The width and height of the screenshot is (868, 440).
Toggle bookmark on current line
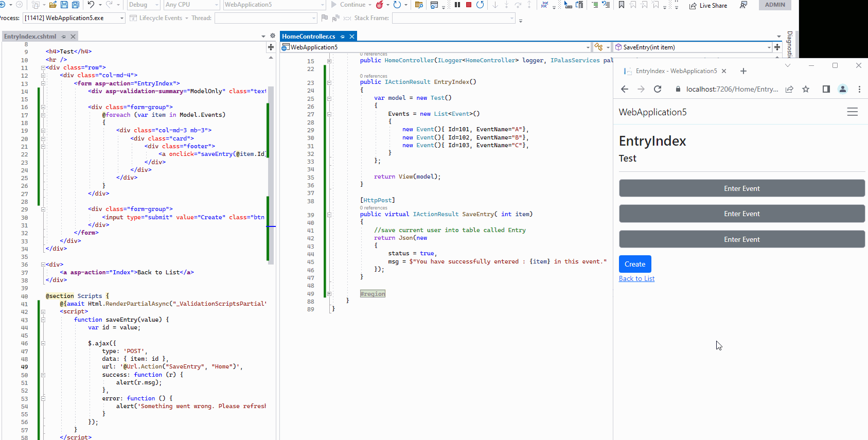[x=622, y=5]
